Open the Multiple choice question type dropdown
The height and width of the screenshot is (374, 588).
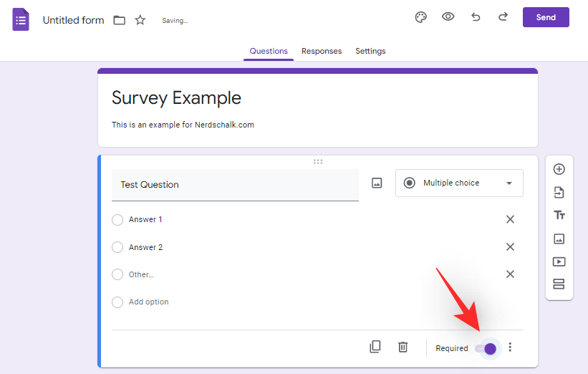coord(459,183)
